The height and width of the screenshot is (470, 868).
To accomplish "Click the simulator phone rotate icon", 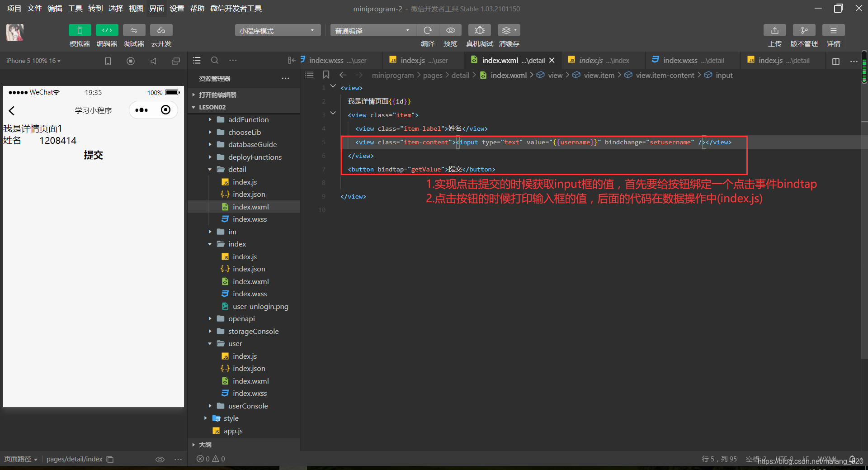I will (108, 61).
